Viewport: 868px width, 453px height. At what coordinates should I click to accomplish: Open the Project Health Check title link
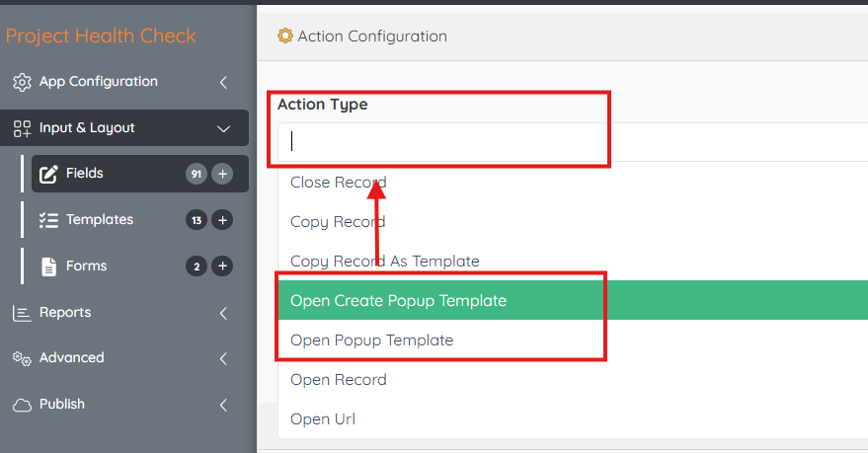click(101, 37)
